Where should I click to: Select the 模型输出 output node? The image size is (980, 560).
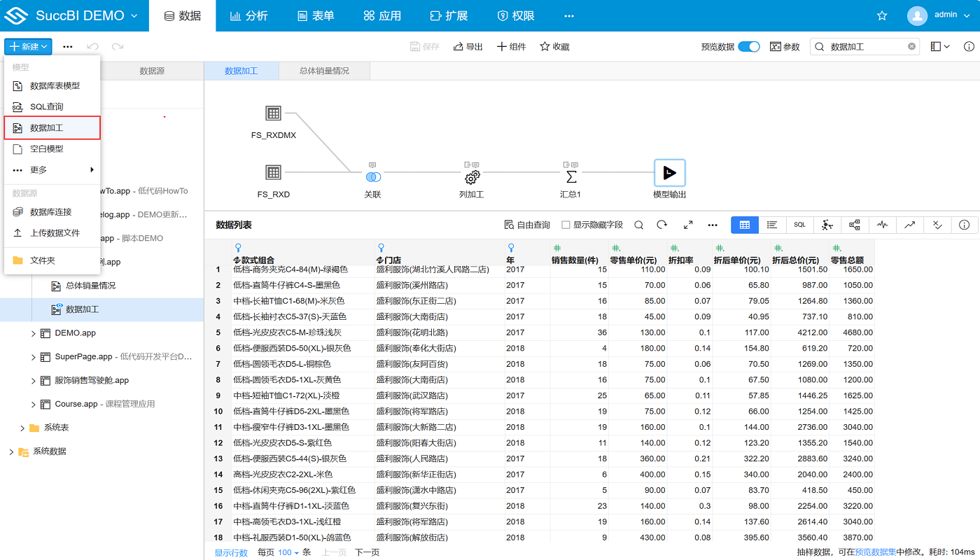669,174
